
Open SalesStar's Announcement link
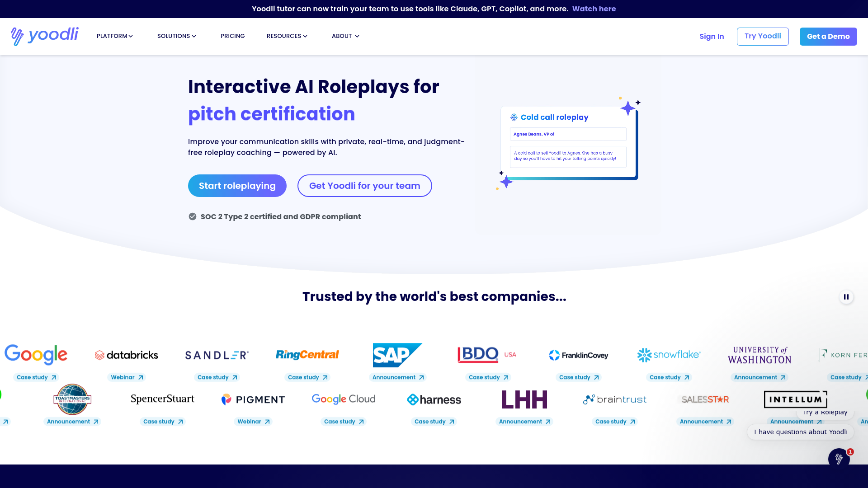[705, 422]
